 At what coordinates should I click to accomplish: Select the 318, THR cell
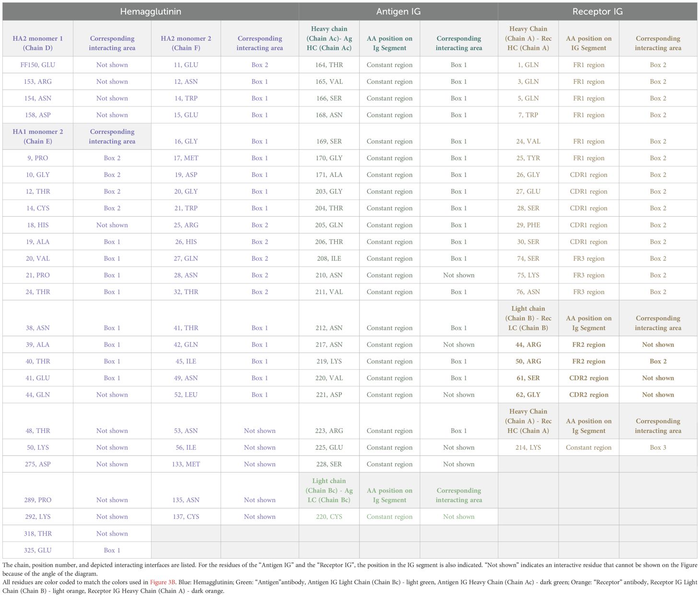[x=38, y=534]
